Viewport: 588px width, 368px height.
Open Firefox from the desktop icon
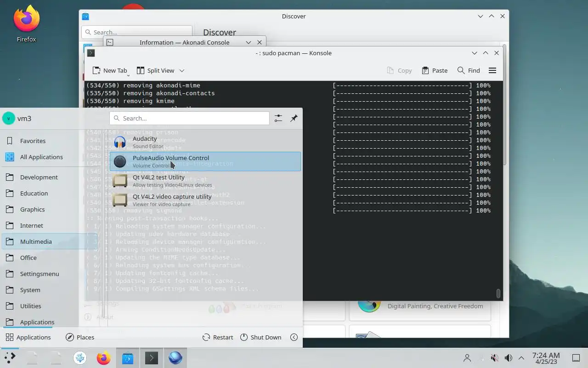[26, 24]
